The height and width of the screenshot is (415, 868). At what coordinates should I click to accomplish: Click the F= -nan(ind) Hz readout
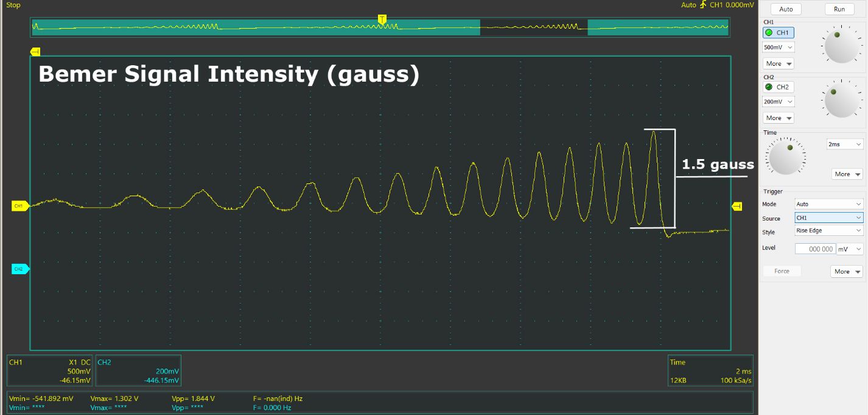tap(278, 399)
